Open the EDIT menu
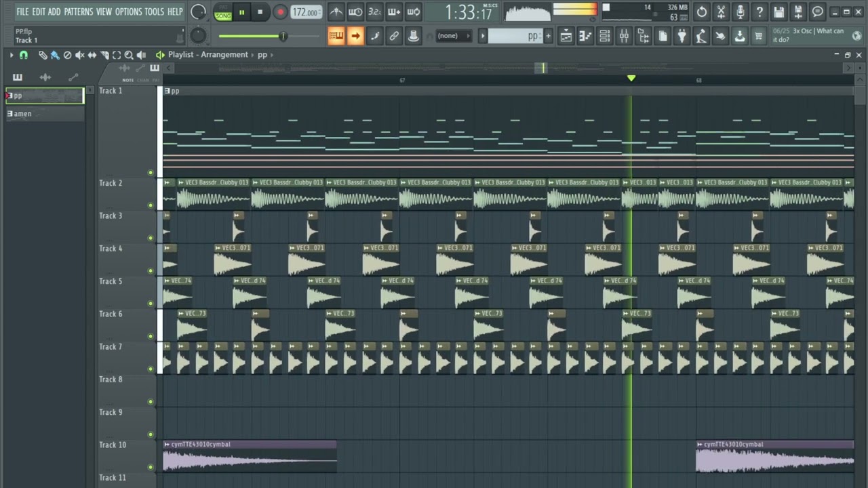The height and width of the screenshot is (488, 868). point(39,12)
